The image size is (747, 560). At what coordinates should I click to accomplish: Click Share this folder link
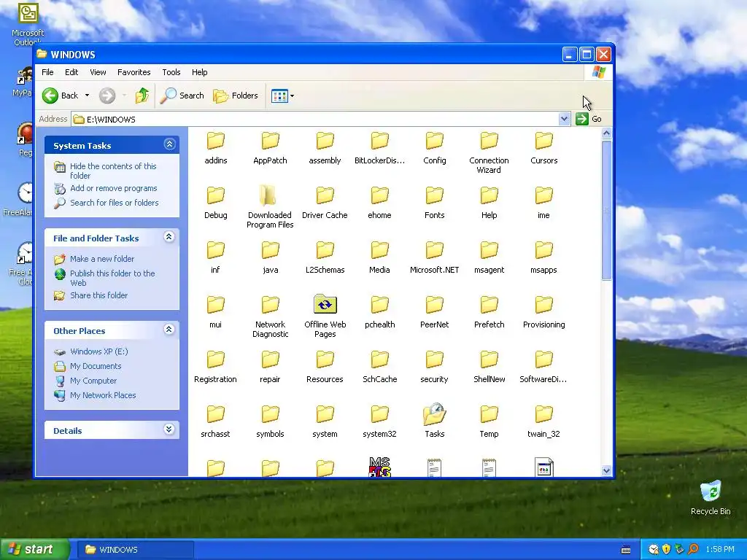(98, 295)
